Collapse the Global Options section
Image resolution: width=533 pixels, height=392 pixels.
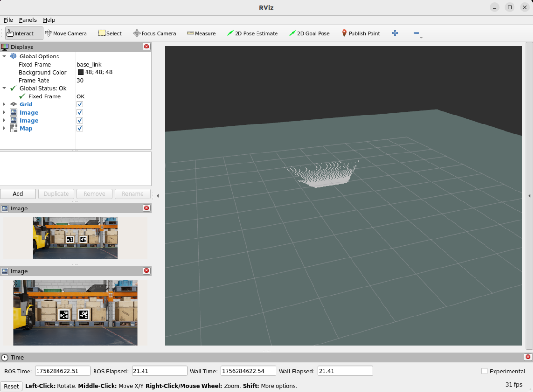click(x=4, y=57)
